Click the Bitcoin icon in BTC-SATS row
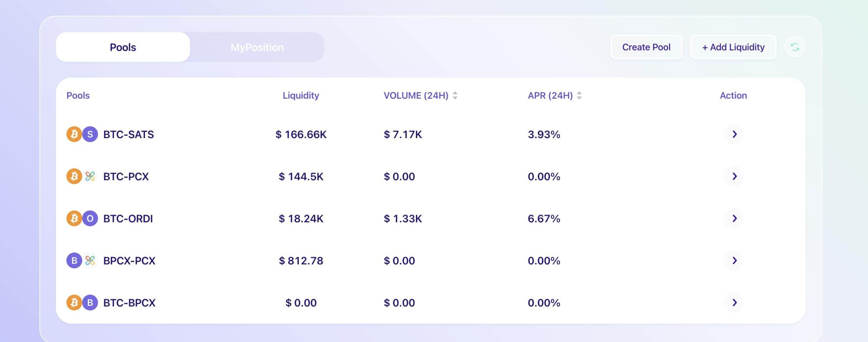 coord(74,134)
